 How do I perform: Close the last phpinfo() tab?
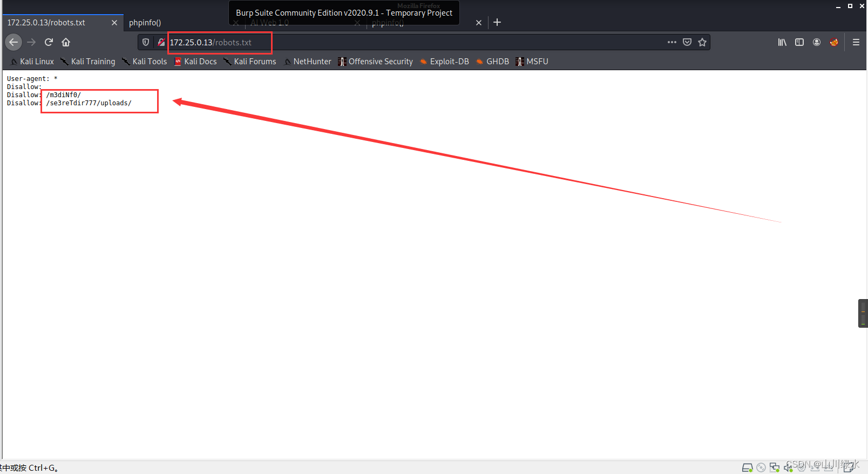[x=479, y=23]
